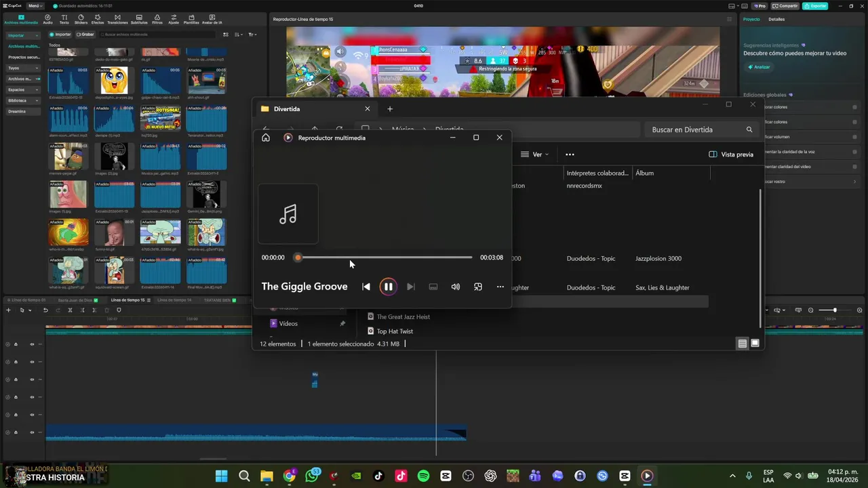Open the Audio panel in CapCut

tap(47, 19)
